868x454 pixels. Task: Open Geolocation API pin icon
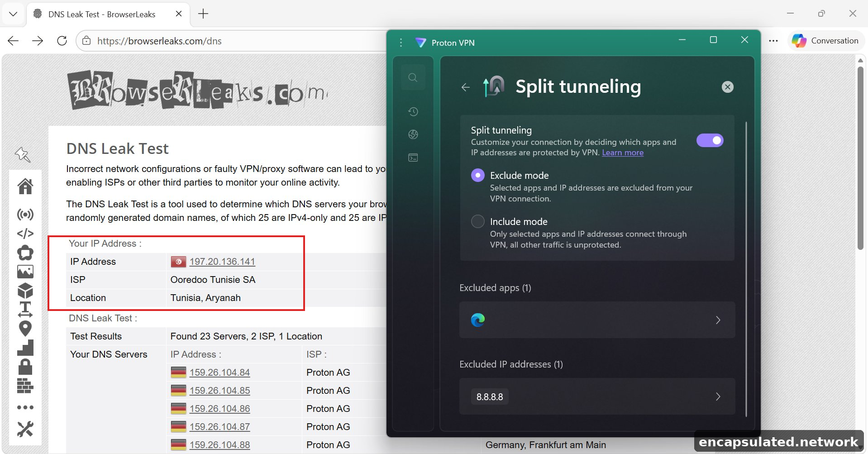pyautogui.click(x=25, y=329)
